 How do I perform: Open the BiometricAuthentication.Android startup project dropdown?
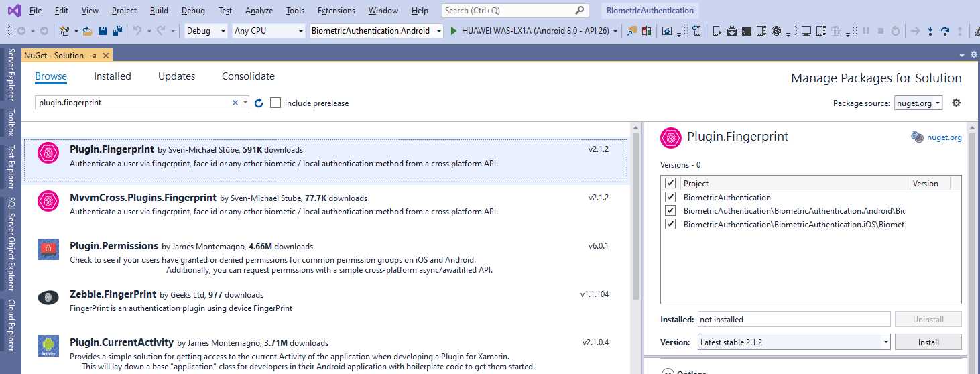pyautogui.click(x=377, y=31)
